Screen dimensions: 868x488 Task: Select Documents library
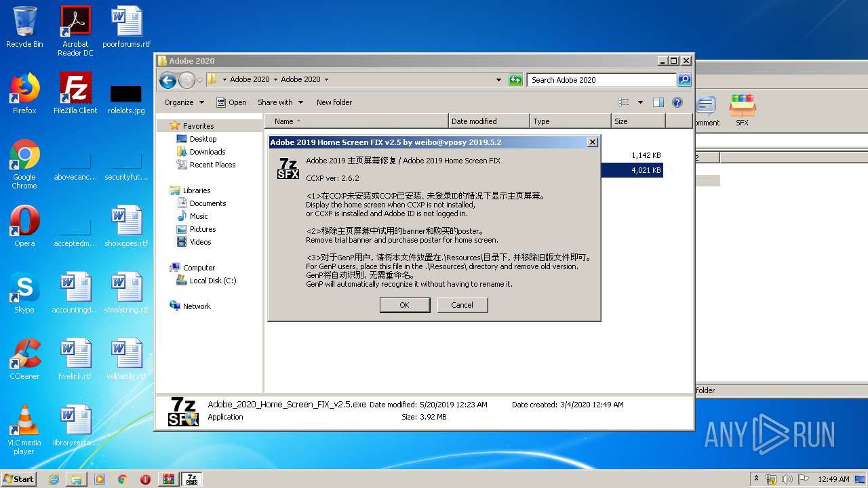tap(208, 203)
